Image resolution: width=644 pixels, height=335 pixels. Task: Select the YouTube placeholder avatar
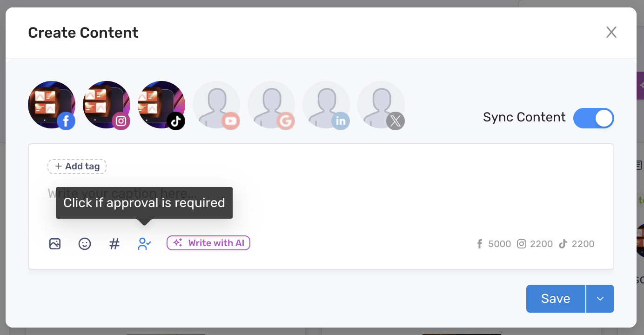point(216,105)
